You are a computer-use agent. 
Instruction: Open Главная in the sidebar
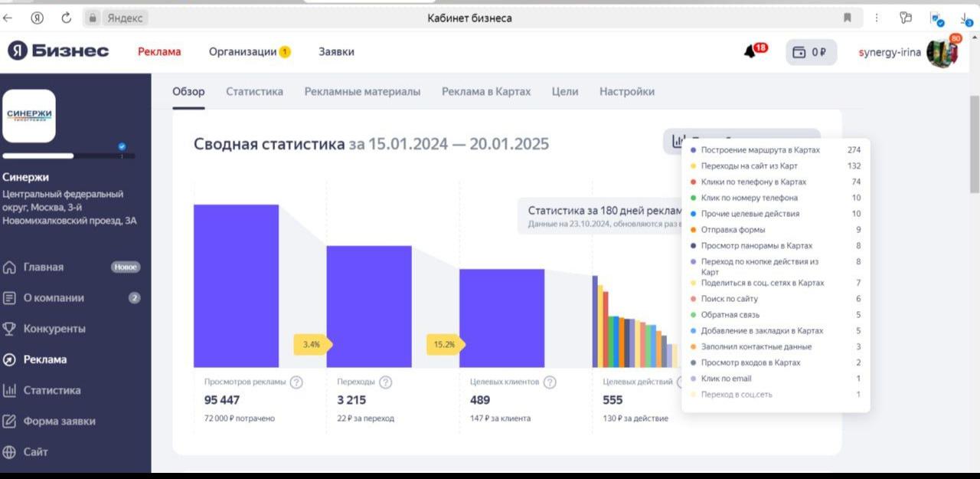(x=44, y=267)
